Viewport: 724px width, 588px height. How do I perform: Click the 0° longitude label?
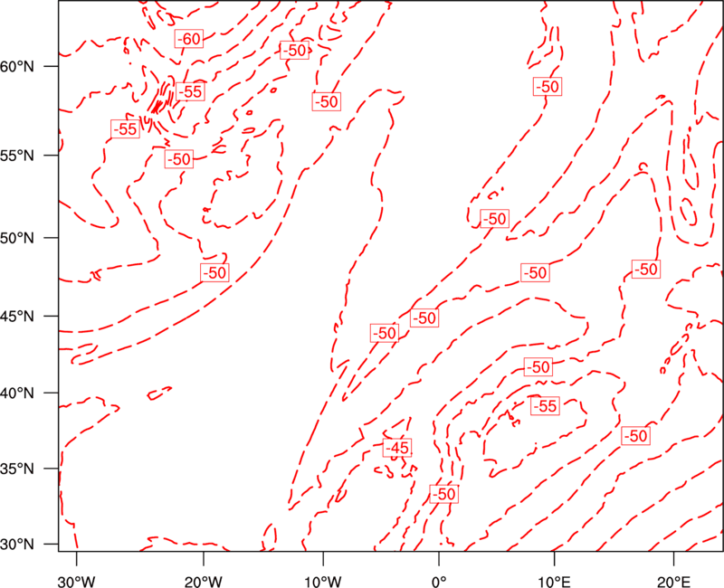(439, 582)
